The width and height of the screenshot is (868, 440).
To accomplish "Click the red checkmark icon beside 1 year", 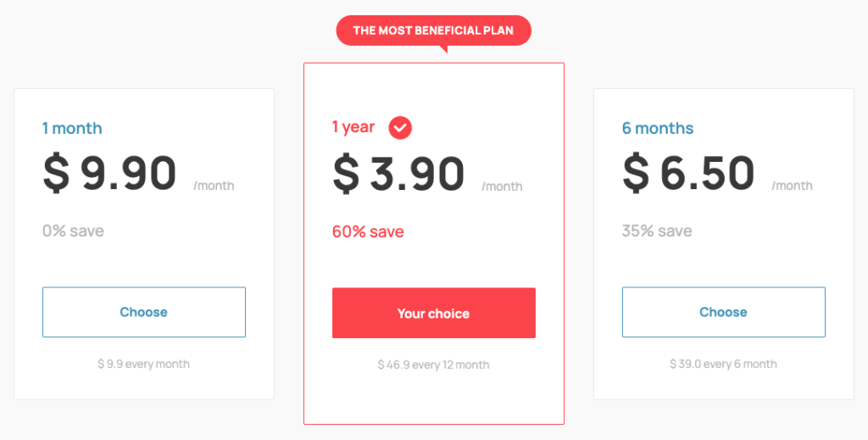I will (400, 128).
